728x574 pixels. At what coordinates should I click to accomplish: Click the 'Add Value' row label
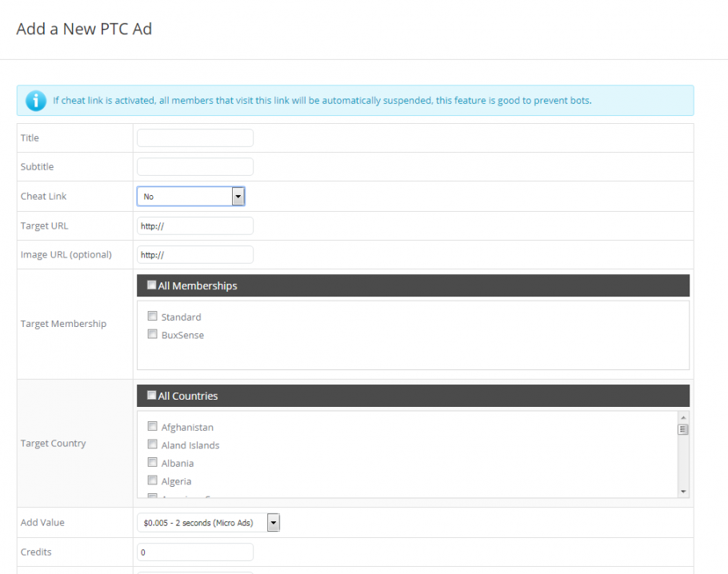pyautogui.click(x=42, y=523)
